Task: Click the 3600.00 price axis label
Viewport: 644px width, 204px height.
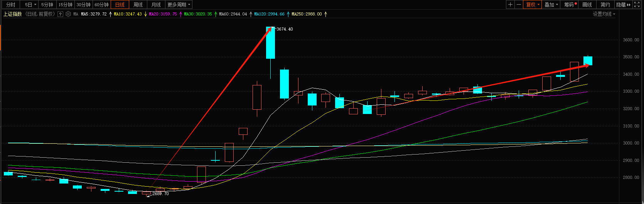Action: pos(631,40)
